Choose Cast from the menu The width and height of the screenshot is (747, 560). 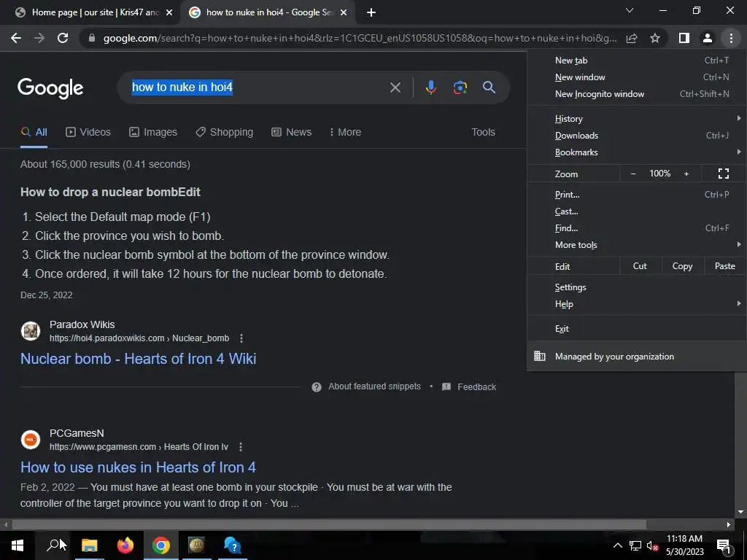click(636, 211)
